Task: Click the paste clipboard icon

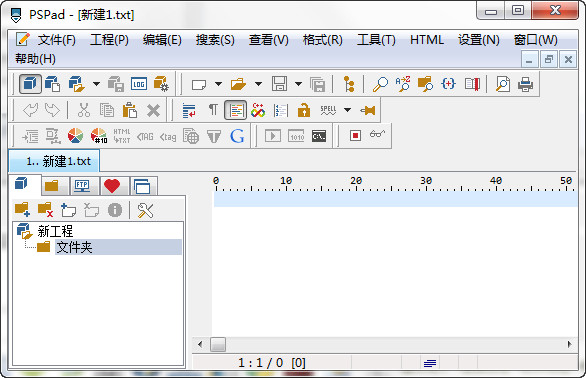Action: (130, 110)
